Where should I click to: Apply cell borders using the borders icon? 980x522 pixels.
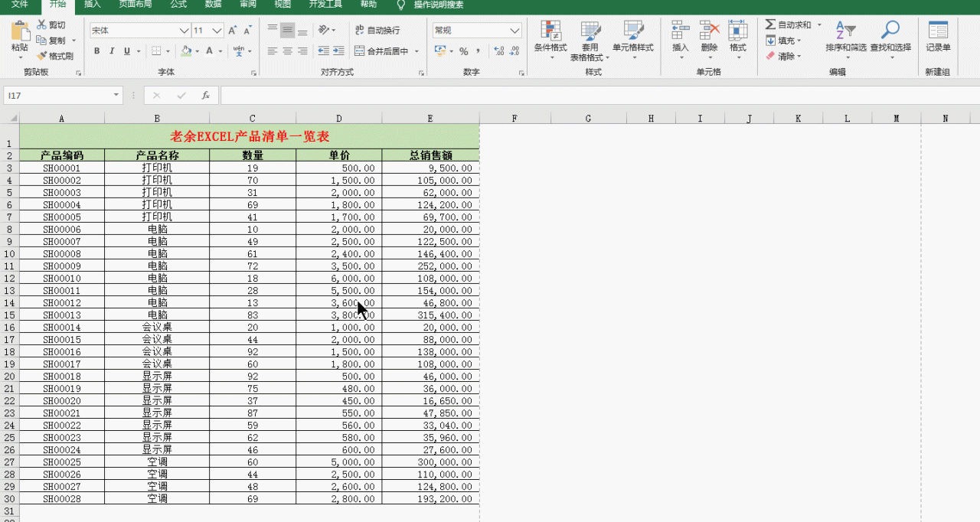click(156, 51)
